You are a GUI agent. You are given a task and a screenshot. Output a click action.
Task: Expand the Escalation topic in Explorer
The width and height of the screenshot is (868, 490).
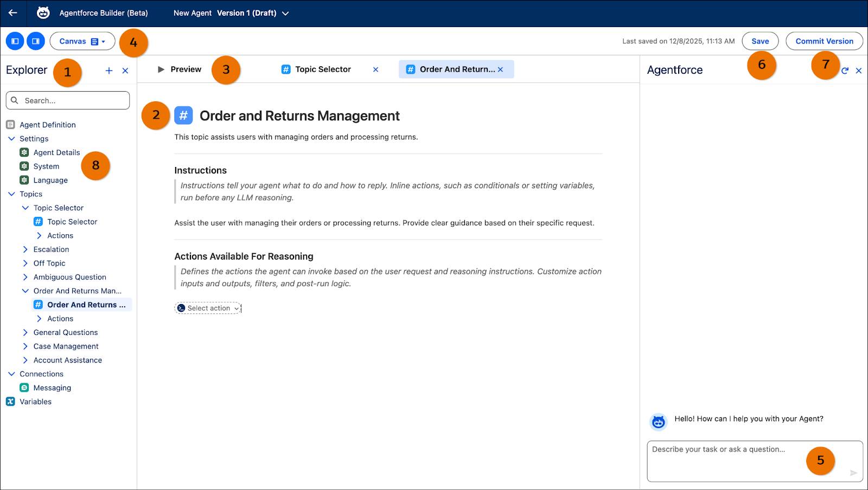point(25,249)
